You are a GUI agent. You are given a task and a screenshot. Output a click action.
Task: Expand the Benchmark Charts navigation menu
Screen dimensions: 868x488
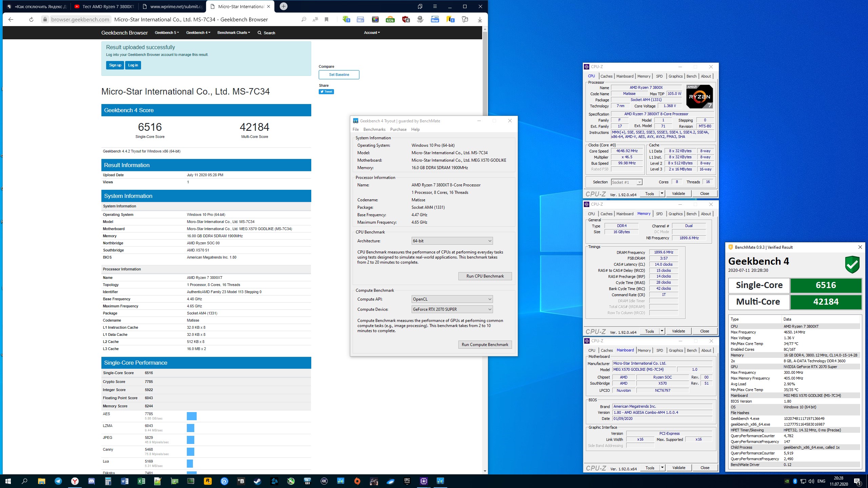coord(234,33)
